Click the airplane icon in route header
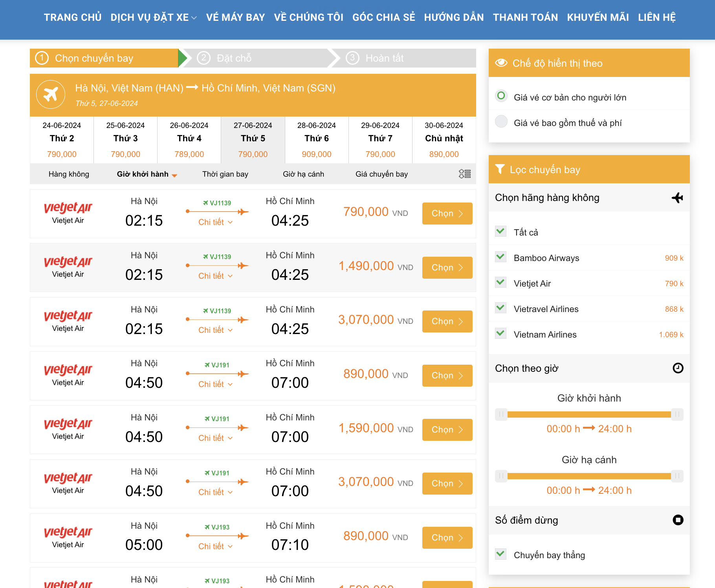This screenshot has width=715, height=588. [x=51, y=94]
